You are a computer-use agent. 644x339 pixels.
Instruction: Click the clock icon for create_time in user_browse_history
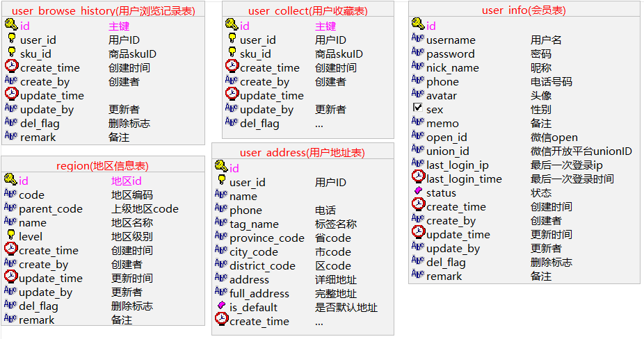[12, 66]
